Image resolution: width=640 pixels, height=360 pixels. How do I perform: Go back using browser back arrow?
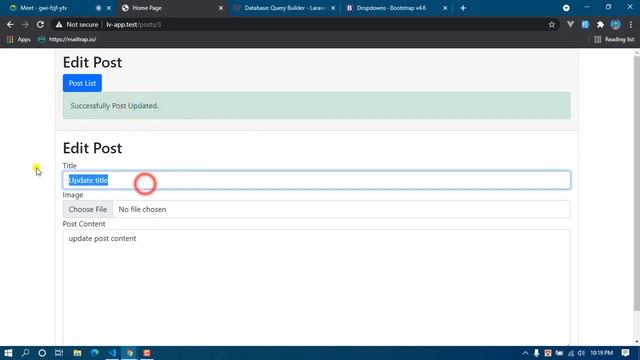point(10,24)
